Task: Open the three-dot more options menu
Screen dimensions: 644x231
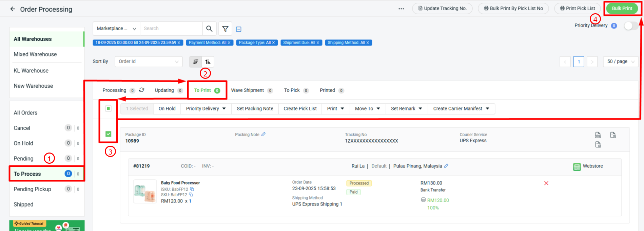Action: (401, 8)
